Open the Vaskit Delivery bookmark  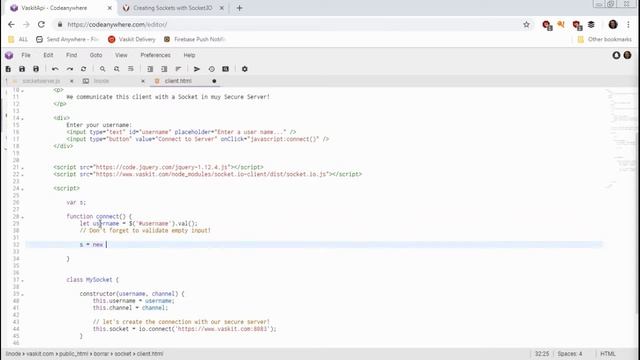tap(132, 39)
